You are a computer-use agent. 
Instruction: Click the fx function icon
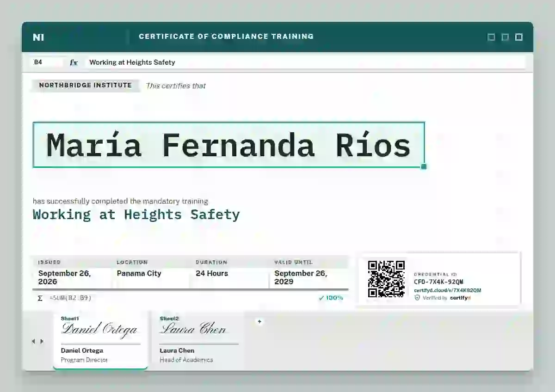74,62
